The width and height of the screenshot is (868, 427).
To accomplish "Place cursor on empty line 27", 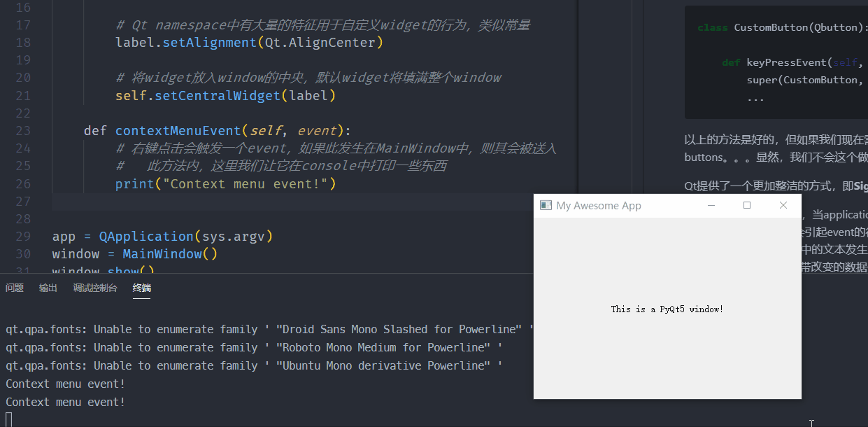I will 280,202.
